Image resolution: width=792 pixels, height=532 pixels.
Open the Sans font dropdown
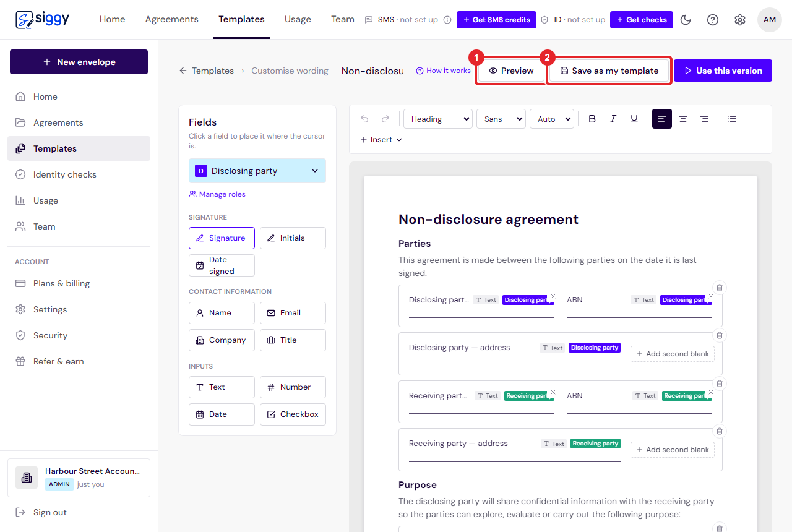(x=501, y=119)
